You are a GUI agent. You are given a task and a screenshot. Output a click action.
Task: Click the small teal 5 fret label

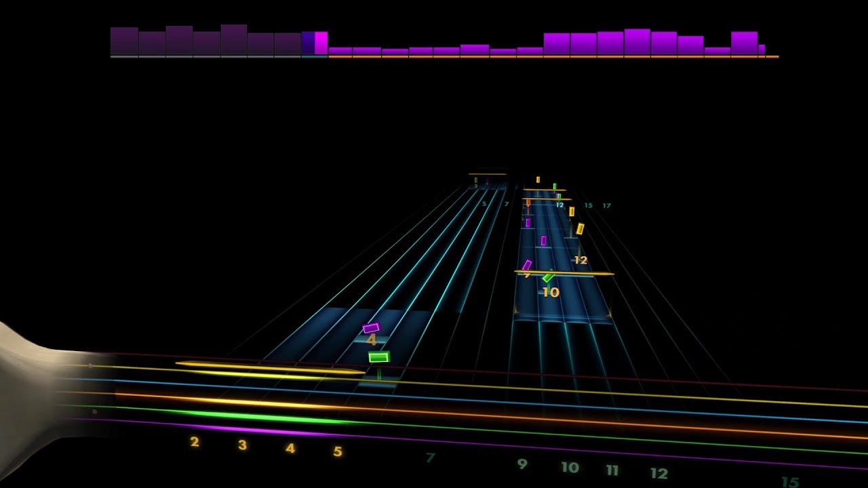click(484, 203)
